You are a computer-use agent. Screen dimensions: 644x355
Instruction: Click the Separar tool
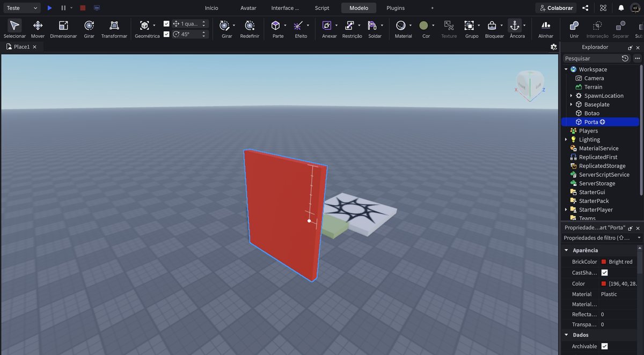(620, 25)
